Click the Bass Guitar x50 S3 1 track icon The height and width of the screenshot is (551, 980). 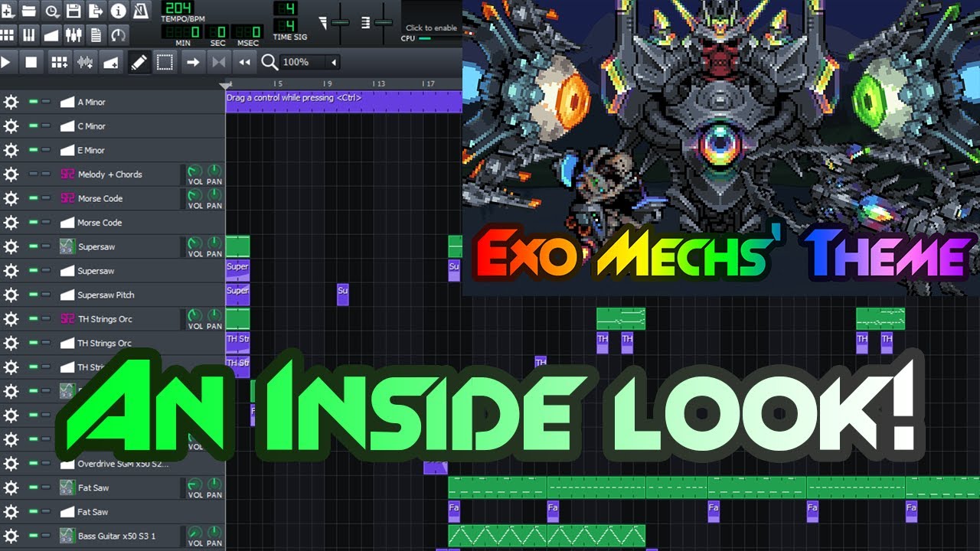[x=67, y=536]
